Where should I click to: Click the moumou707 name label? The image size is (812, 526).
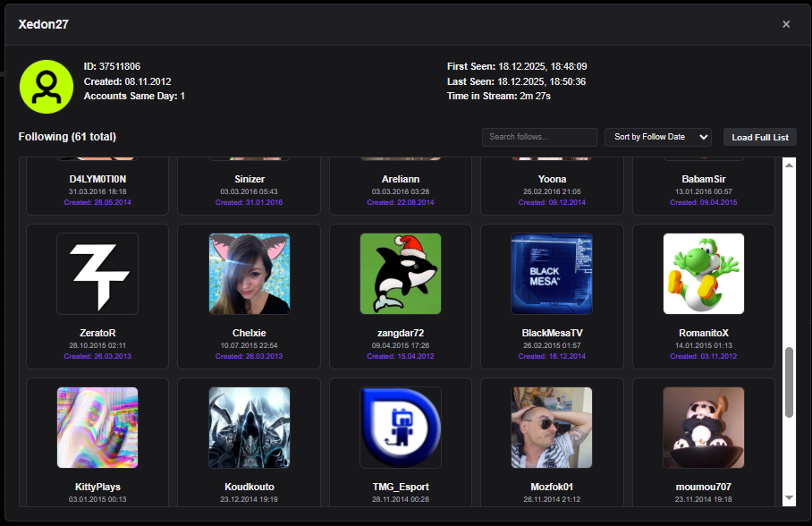tap(703, 488)
